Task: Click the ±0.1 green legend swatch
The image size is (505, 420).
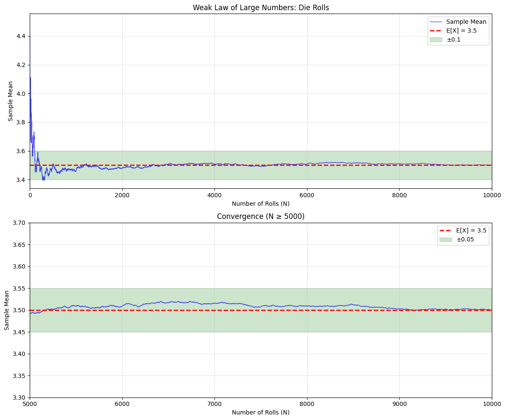Action: coord(436,39)
